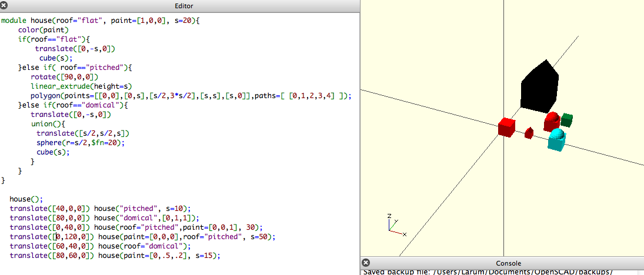
Task: Select the red cube at the origin
Action: [x=506, y=127]
